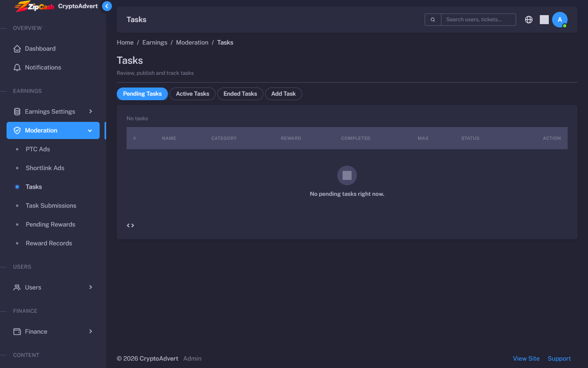Click the square icon beside the avatar
The width and height of the screenshot is (588, 368).
coord(544,20)
